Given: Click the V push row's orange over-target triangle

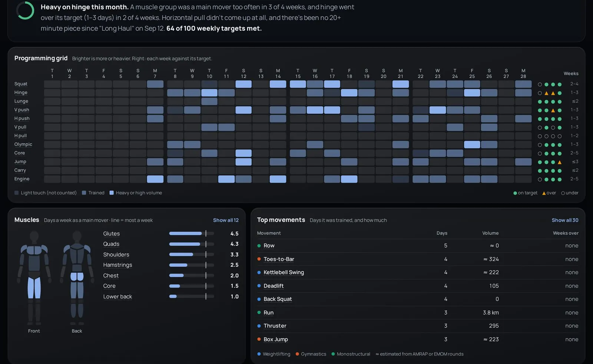Looking at the screenshot, I should [553, 110].
